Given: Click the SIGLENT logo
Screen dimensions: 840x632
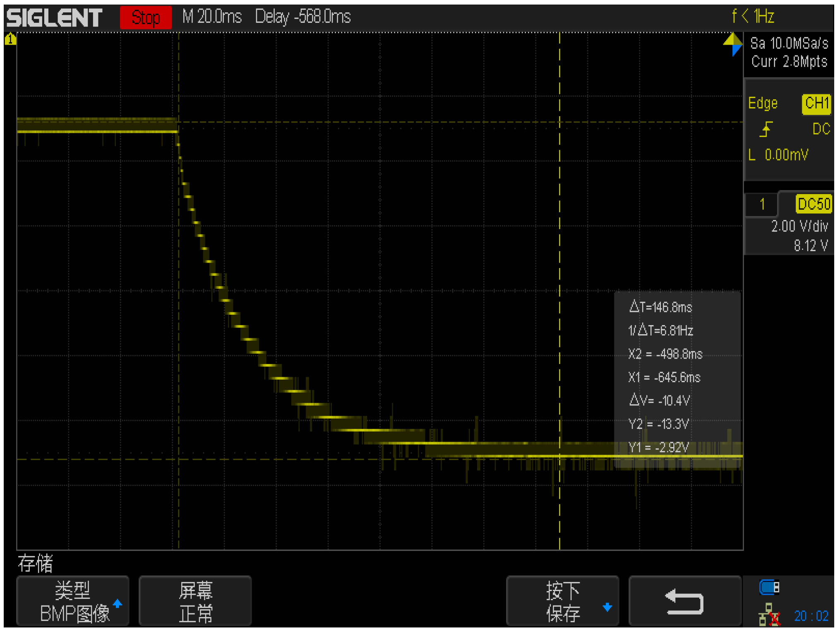Looking at the screenshot, I should click(x=54, y=17).
